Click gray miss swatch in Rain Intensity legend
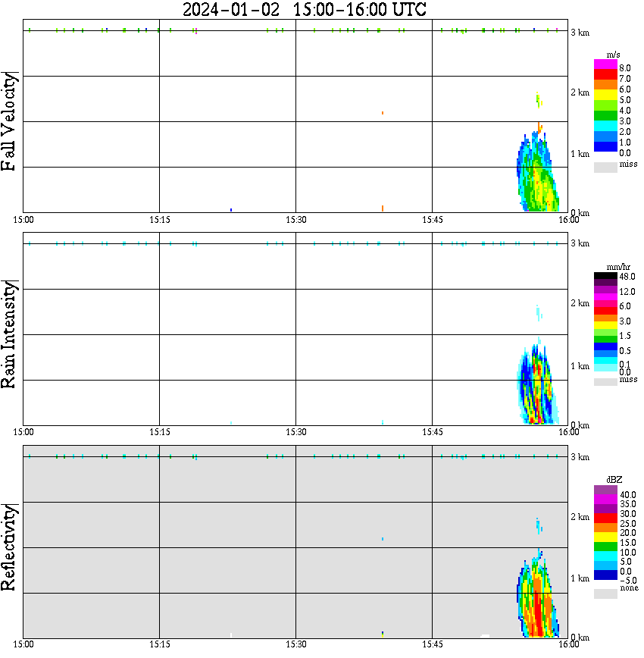The image size is (644, 658). tap(605, 382)
